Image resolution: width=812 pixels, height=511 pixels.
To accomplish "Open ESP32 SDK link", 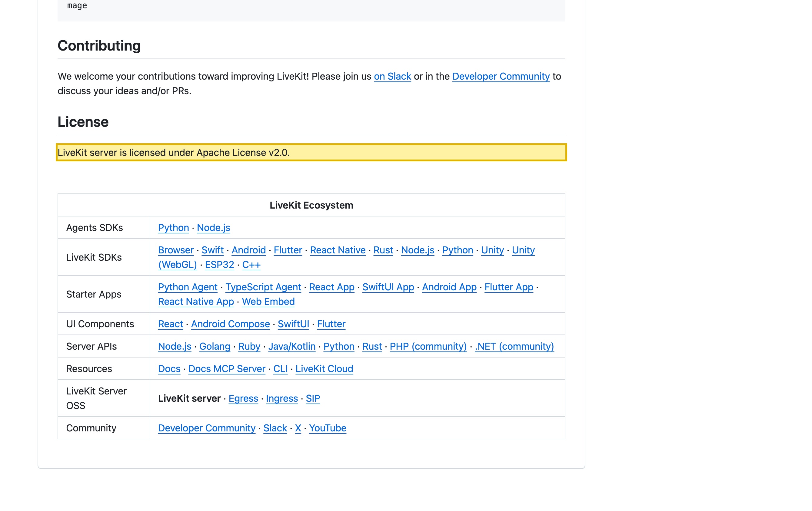I will (220, 265).
